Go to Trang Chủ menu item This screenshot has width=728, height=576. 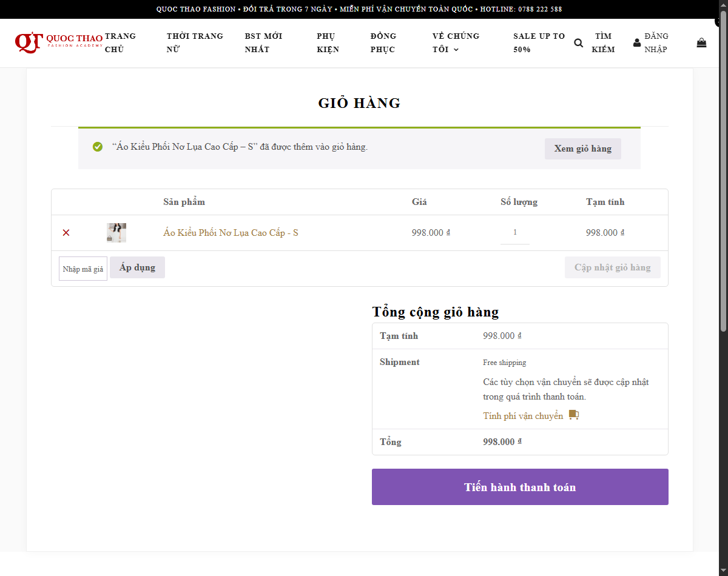[120, 42]
